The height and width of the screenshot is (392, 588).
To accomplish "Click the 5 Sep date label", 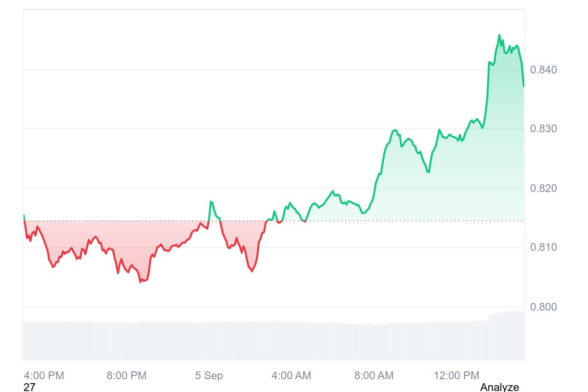I will pos(209,376).
